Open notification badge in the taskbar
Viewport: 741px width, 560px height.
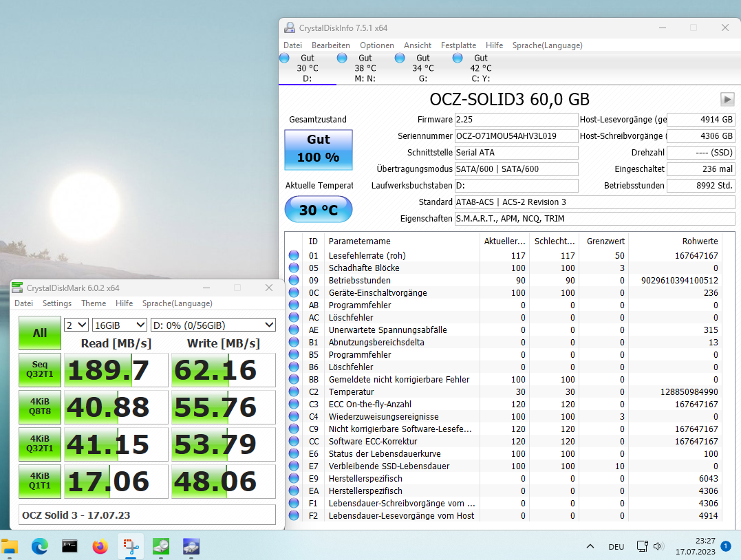726,546
